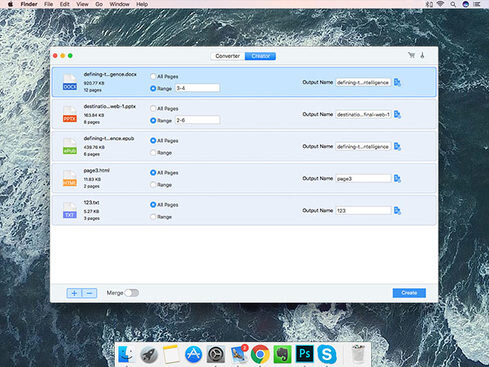
Task: Click the epub file icon
Action: pos(70,146)
